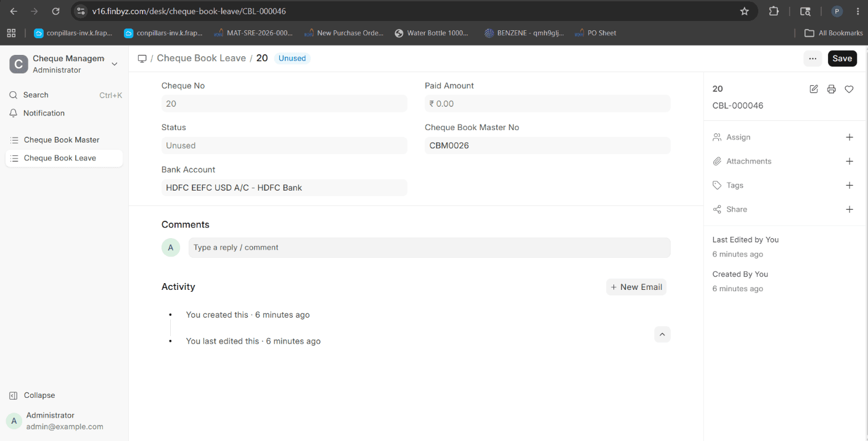This screenshot has height=441, width=868.
Task: Focus the reply / comment box
Action: coord(430,247)
